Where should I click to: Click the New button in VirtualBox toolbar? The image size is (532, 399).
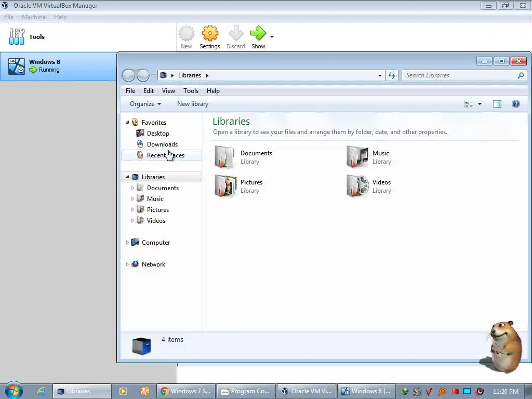coord(187,37)
